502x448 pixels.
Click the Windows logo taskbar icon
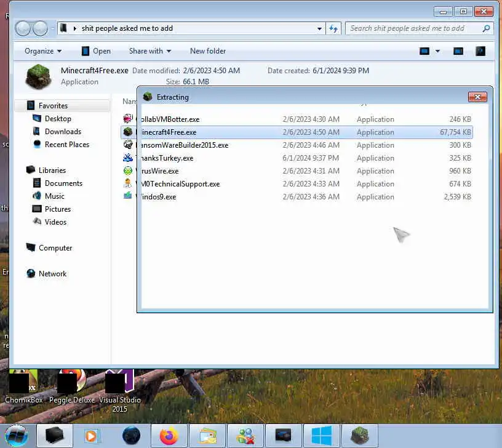tap(322, 436)
